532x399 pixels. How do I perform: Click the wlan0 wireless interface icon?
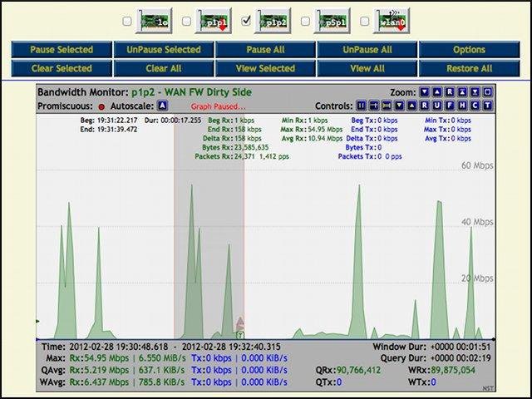point(392,21)
